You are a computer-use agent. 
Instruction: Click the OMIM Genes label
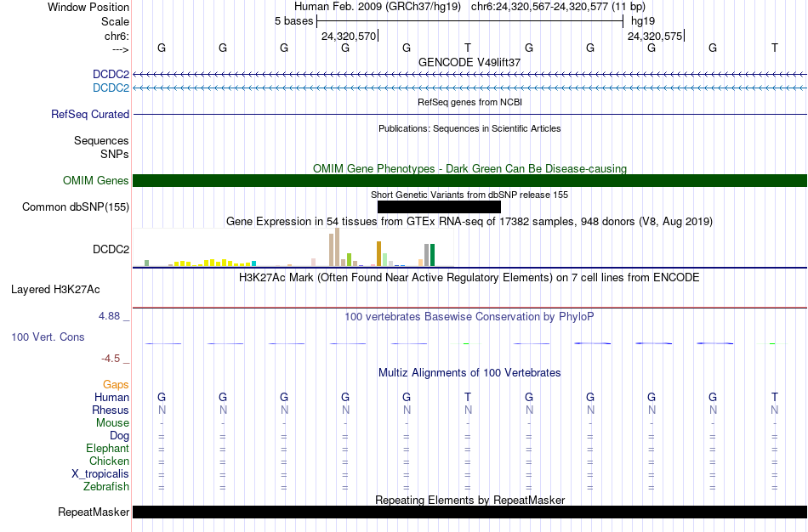(95, 180)
